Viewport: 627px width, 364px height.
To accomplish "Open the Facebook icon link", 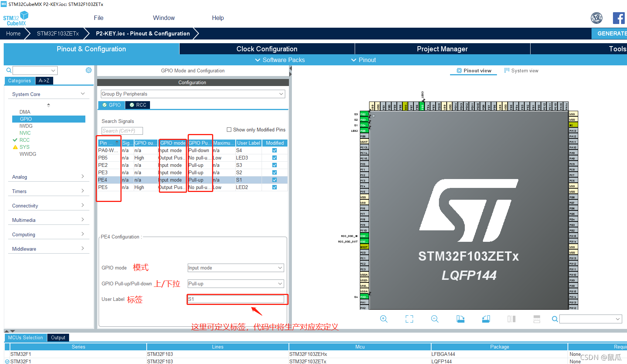I will [x=619, y=18].
